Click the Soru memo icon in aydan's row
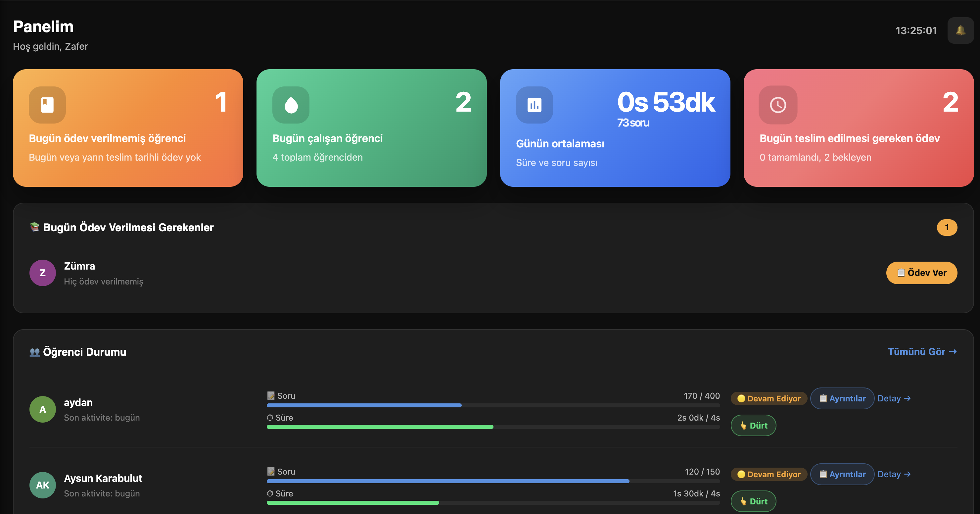The width and height of the screenshot is (980, 514). [270, 395]
